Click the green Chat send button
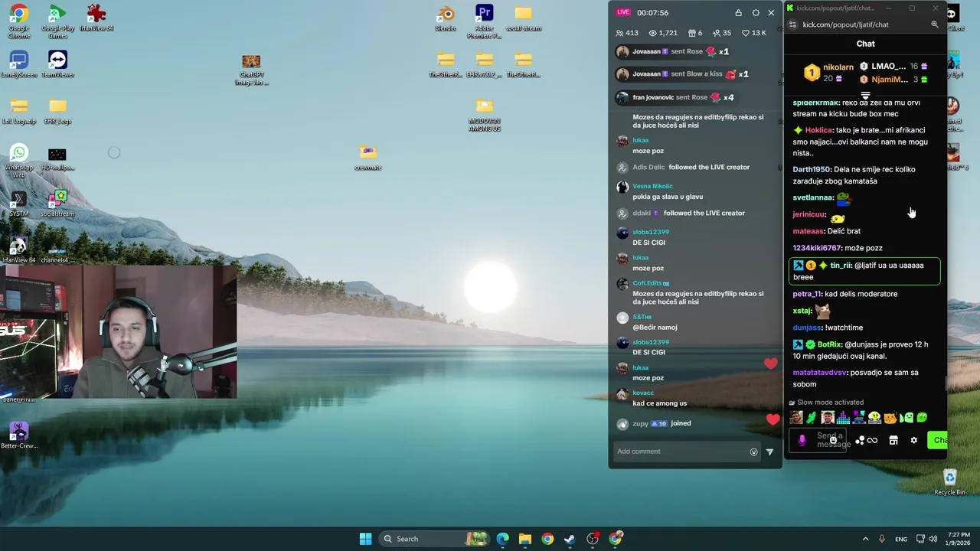 pyautogui.click(x=937, y=440)
